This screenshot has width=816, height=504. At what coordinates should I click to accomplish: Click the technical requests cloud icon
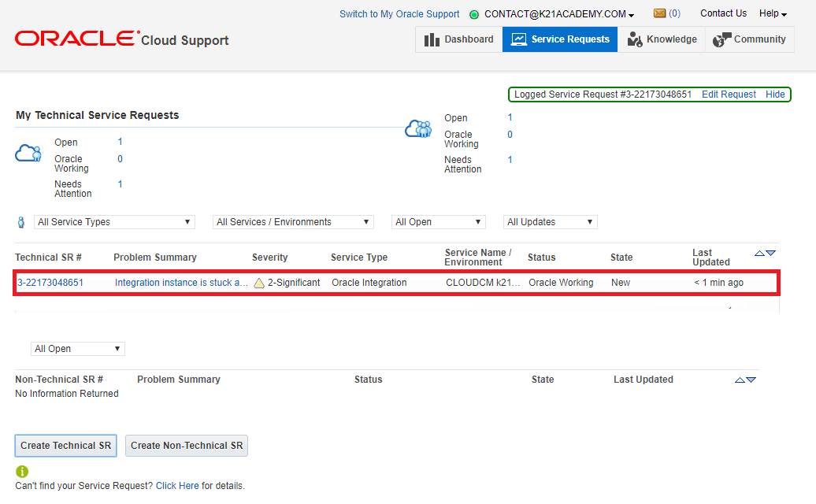28,154
